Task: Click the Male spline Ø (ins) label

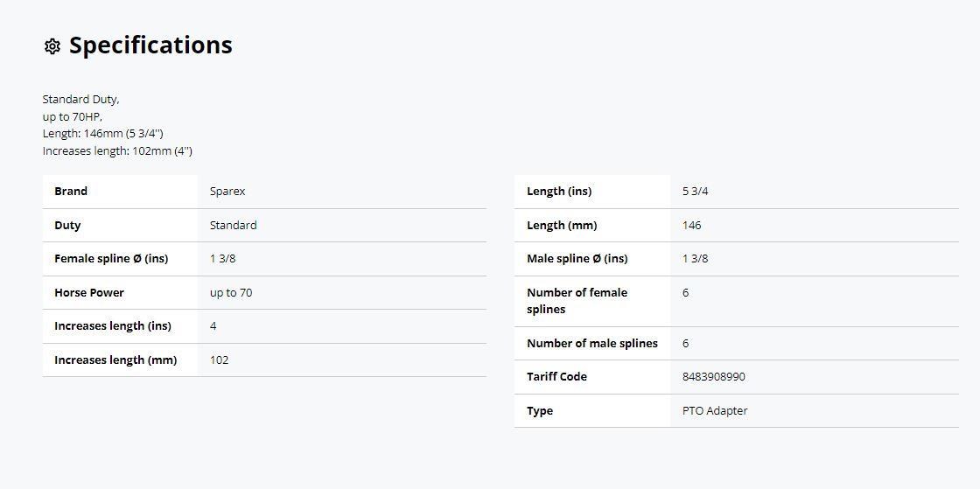Action: [x=577, y=259]
